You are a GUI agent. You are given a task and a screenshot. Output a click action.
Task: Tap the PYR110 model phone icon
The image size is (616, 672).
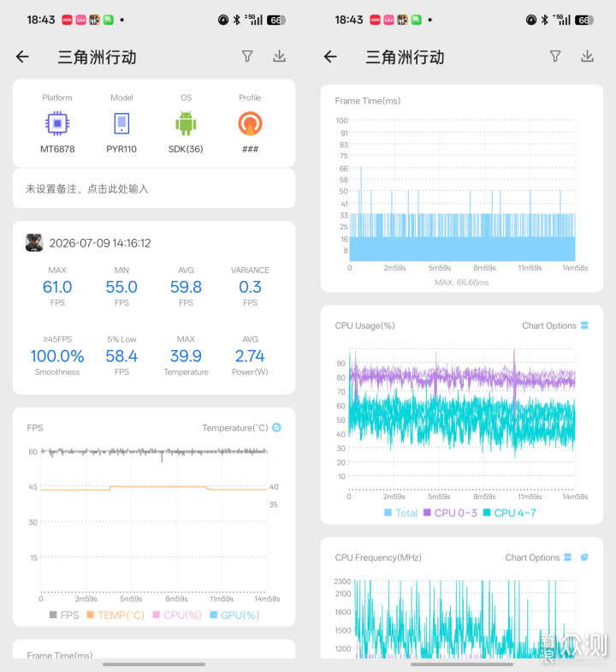121,123
